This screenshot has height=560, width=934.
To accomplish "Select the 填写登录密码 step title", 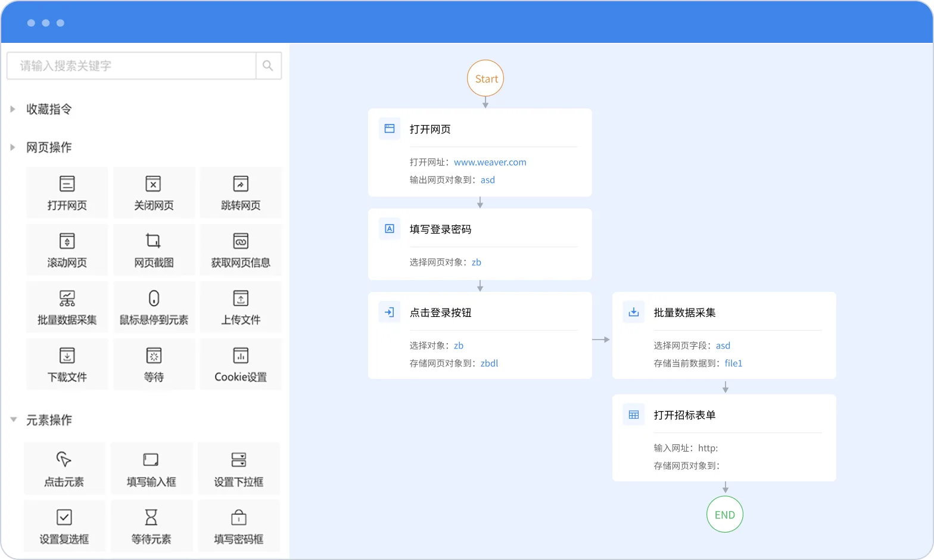I will pos(441,229).
